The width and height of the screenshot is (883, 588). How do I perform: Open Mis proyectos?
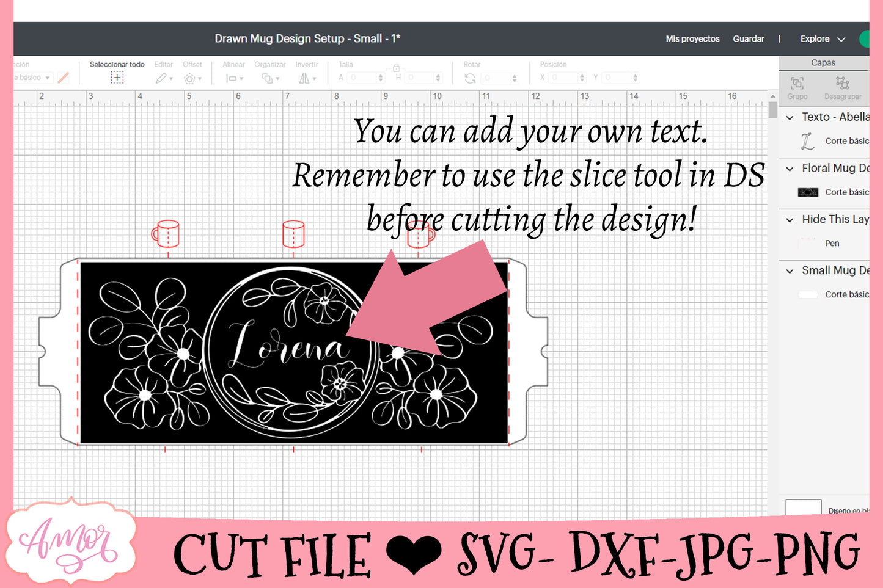point(692,38)
